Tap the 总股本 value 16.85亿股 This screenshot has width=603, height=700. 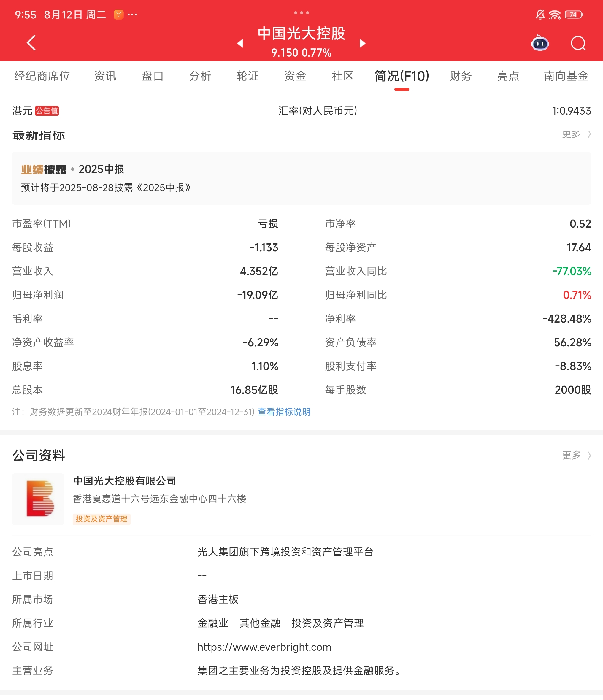point(254,390)
